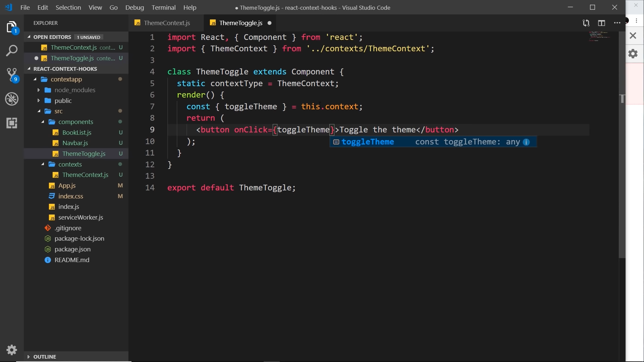Viewport: 644px width, 362px height.
Task: Open the editor More Actions ellipsis
Action: pos(617,23)
